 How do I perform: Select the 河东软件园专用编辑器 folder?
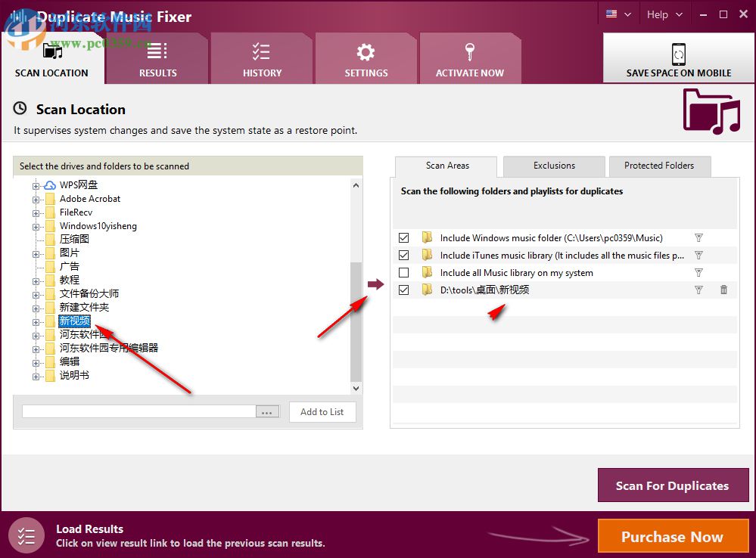pyautogui.click(x=108, y=348)
